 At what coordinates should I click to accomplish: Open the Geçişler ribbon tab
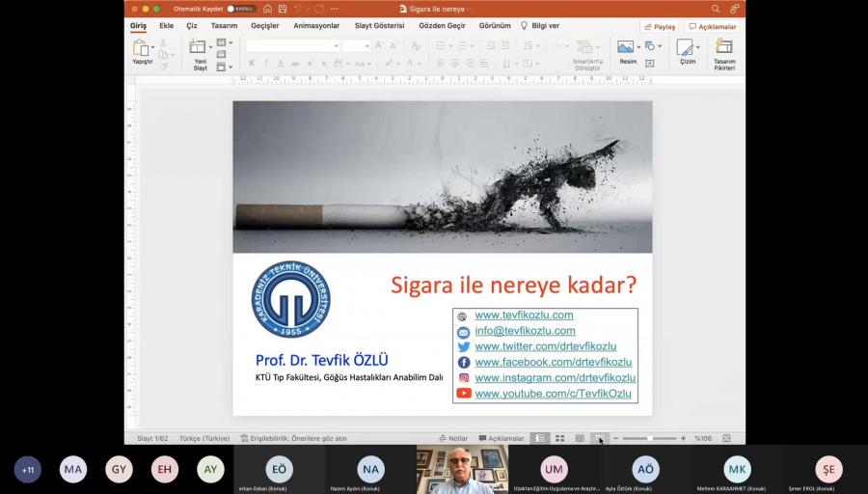click(264, 26)
